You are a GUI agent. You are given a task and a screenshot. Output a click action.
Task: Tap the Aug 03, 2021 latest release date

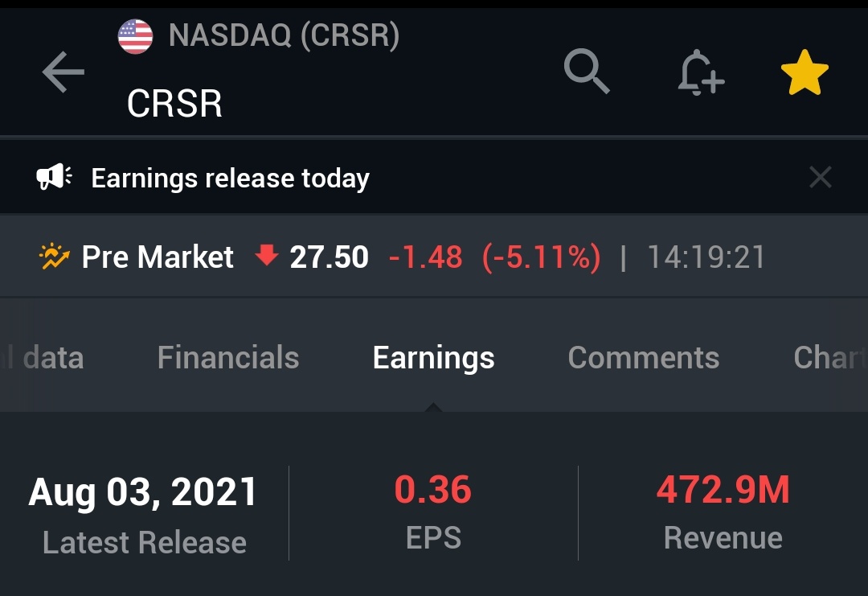coord(143,492)
